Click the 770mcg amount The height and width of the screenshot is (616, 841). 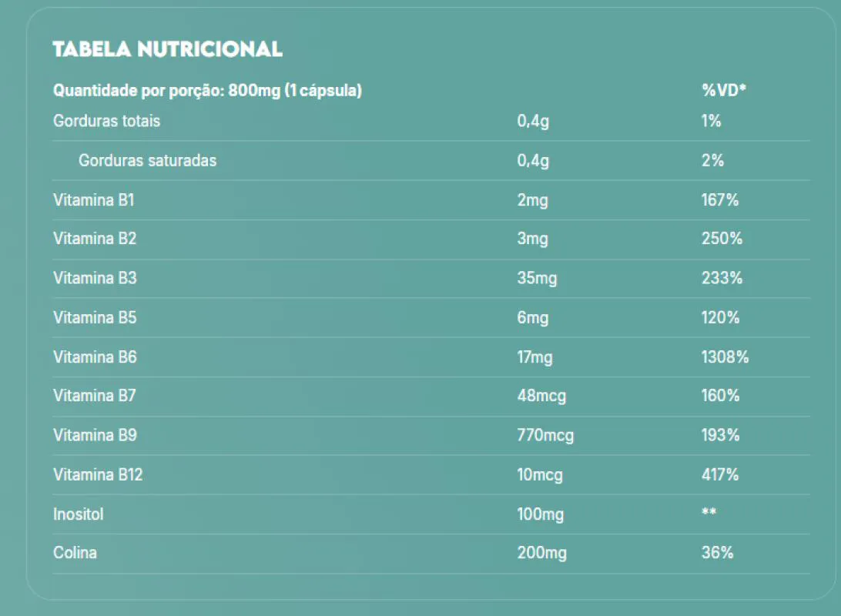tap(545, 435)
